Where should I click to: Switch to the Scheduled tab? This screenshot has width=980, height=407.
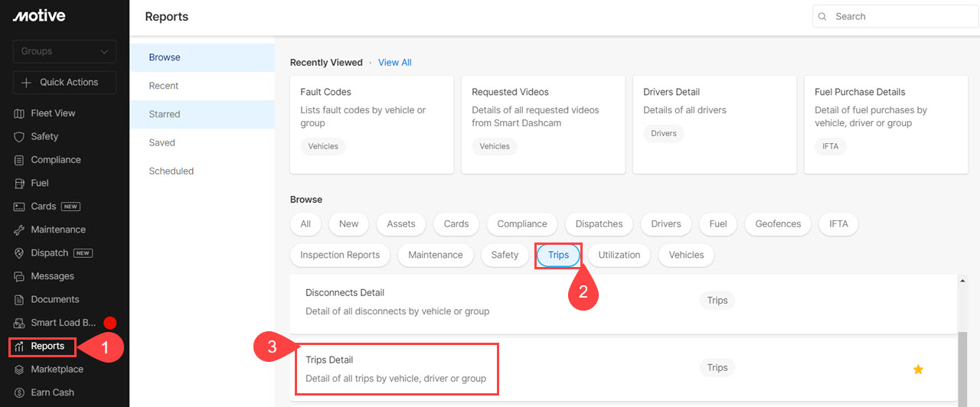[171, 171]
